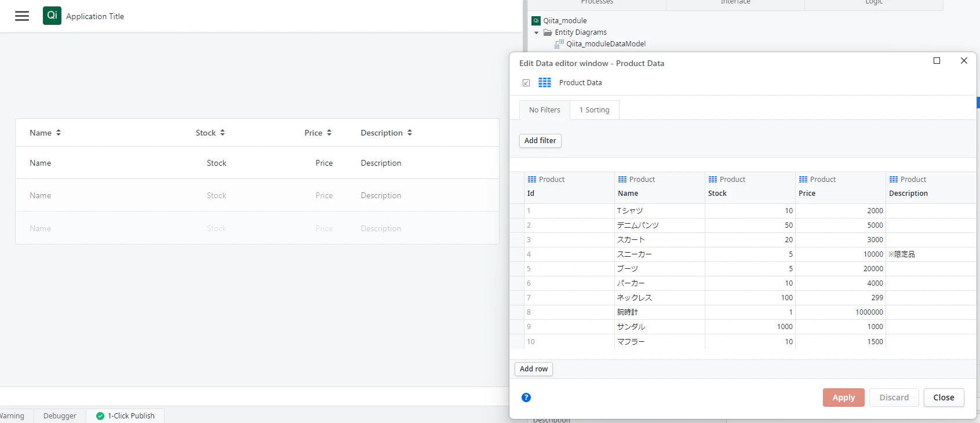Select Qiita_module in the tree

(x=565, y=21)
